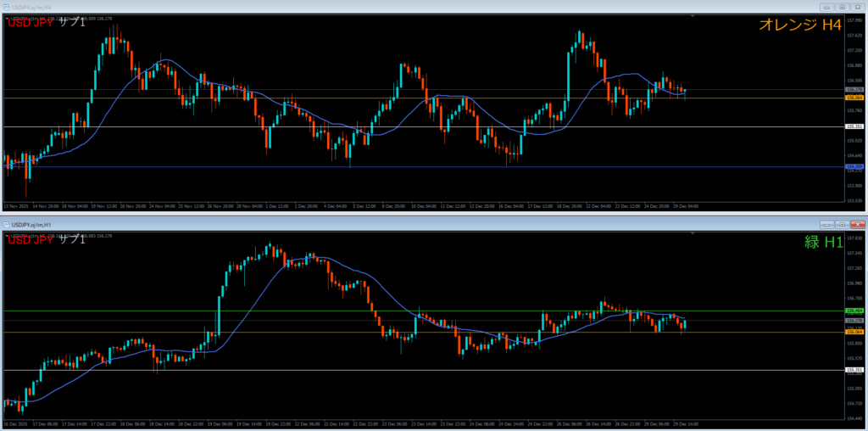Click the chart shift triangle on H4 chart
This screenshot has height=431, width=868.
8,19
